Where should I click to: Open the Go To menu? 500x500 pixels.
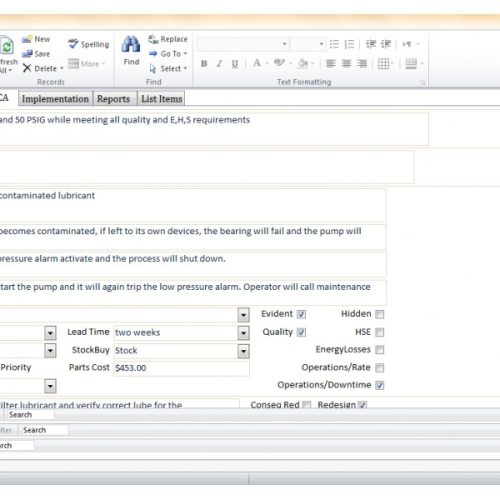(x=168, y=54)
